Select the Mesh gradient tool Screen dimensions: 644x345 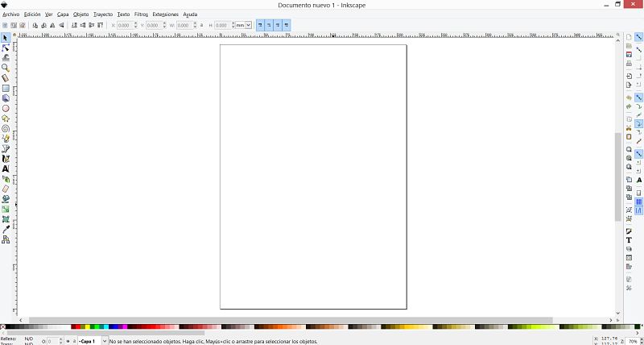(x=6, y=219)
